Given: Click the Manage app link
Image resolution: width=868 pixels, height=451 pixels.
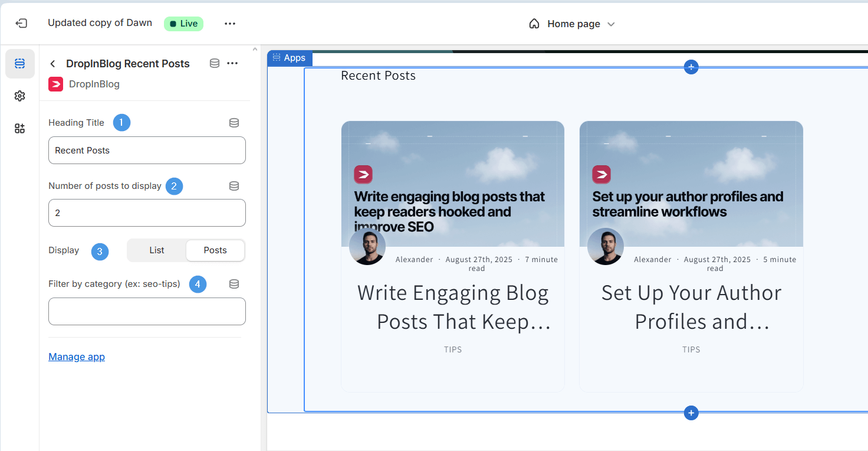Looking at the screenshot, I should point(77,357).
